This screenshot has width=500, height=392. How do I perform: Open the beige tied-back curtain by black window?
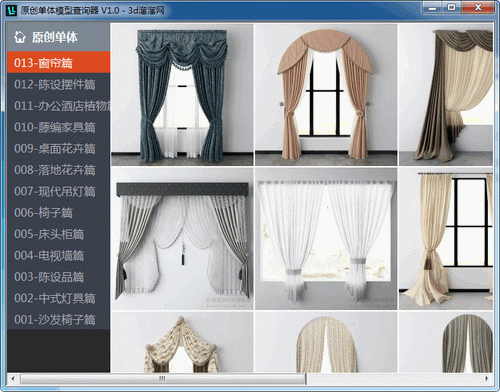446,239
